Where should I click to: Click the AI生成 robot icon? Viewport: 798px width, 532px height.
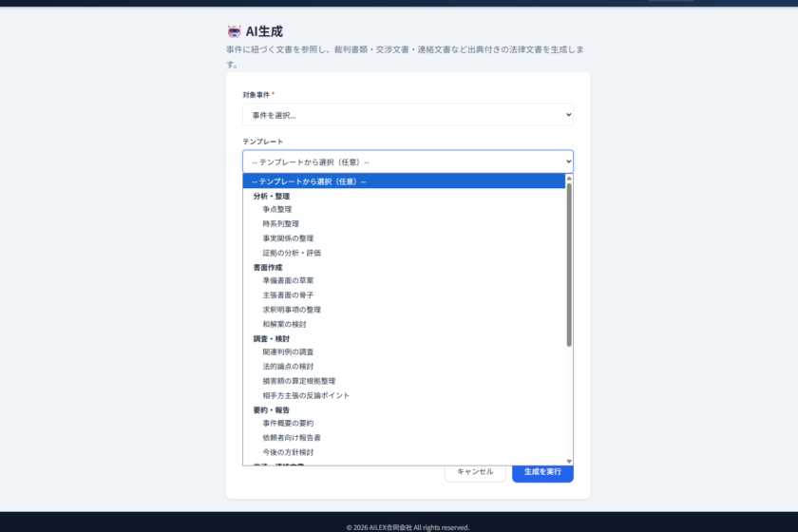click(x=235, y=31)
